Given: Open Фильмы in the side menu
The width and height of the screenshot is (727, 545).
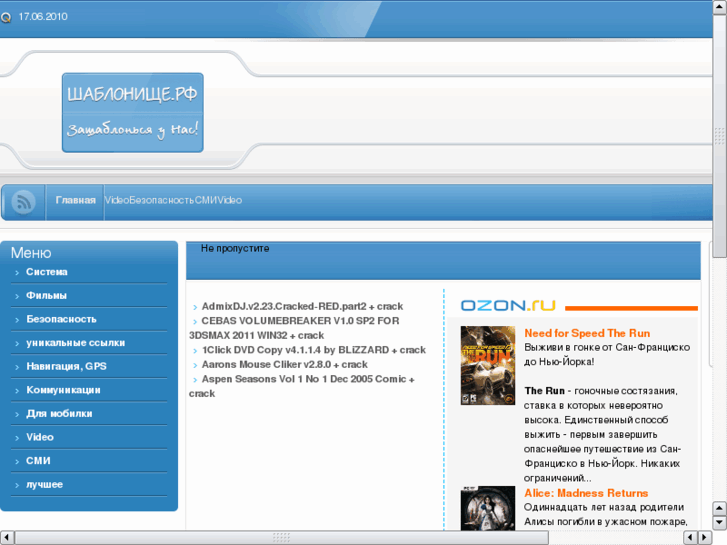Looking at the screenshot, I should click(46, 295).
